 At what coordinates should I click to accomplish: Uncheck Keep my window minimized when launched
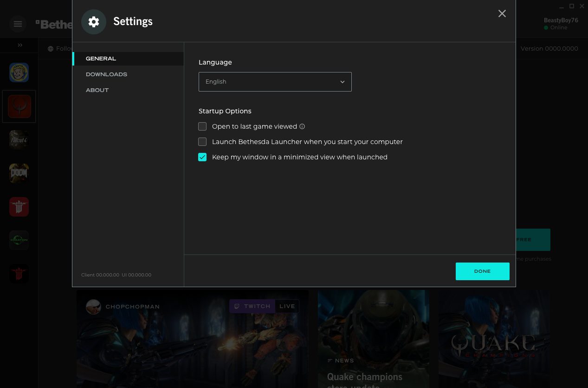click(x=202, y=157)
